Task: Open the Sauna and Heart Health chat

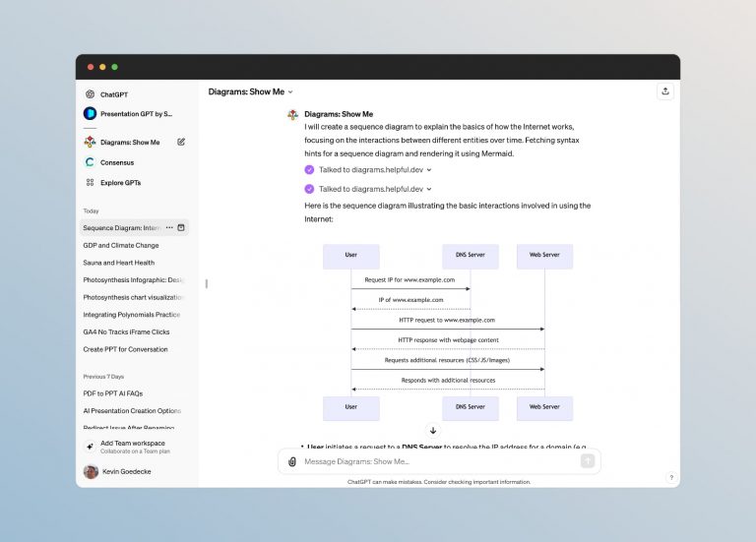Action: click(x=119, y=263)
